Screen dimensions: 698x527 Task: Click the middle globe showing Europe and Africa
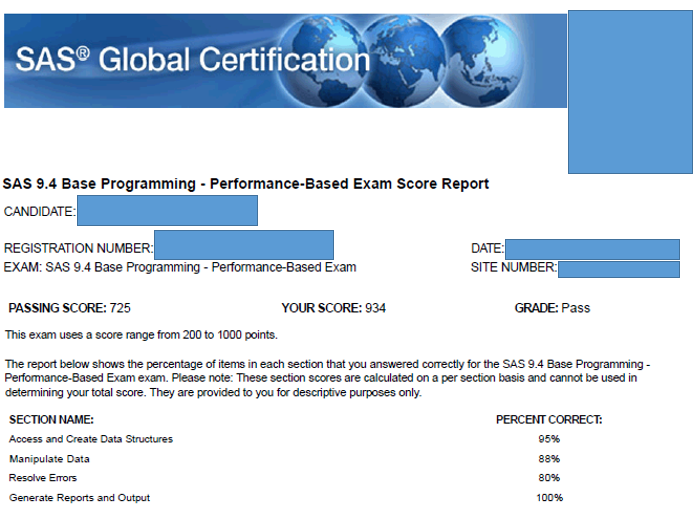coord(402,61)
